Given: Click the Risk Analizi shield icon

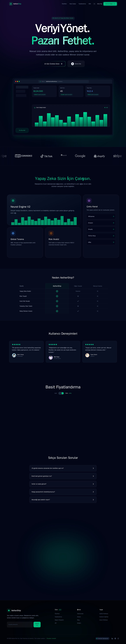Looking at the screenshot, I should 51,233.
